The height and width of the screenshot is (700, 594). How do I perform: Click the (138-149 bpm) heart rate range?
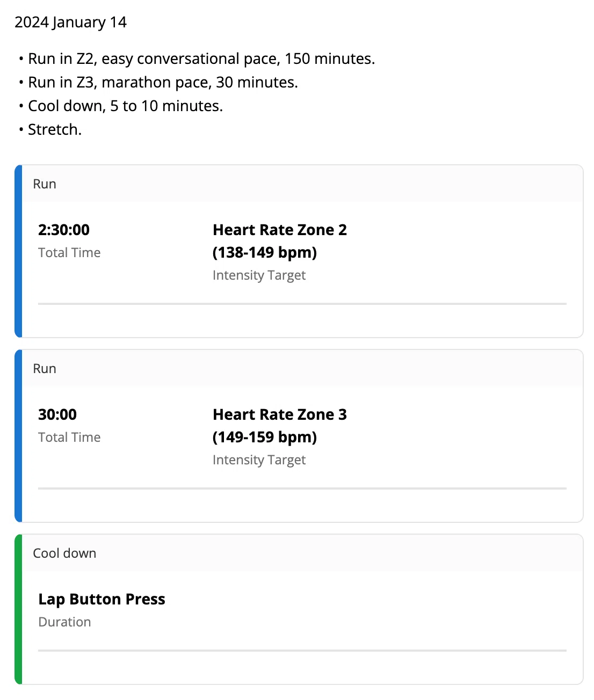(265, 252)
